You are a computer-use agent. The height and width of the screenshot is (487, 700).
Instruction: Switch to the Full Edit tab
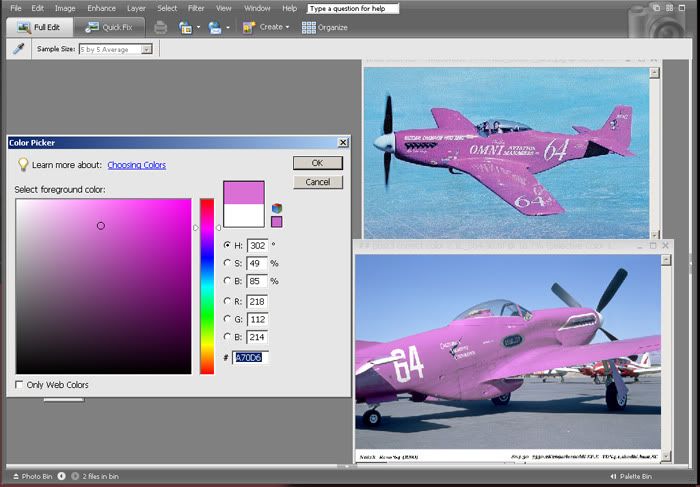tap(39, 27)
